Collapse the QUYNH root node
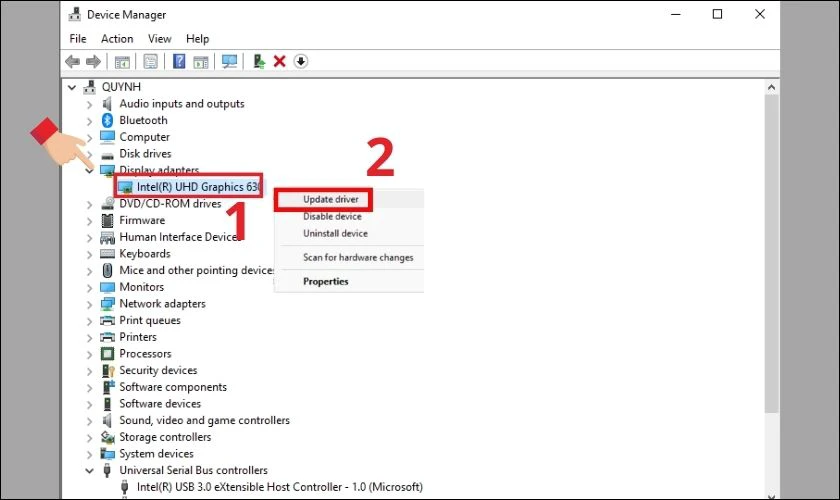 point(72,87)
